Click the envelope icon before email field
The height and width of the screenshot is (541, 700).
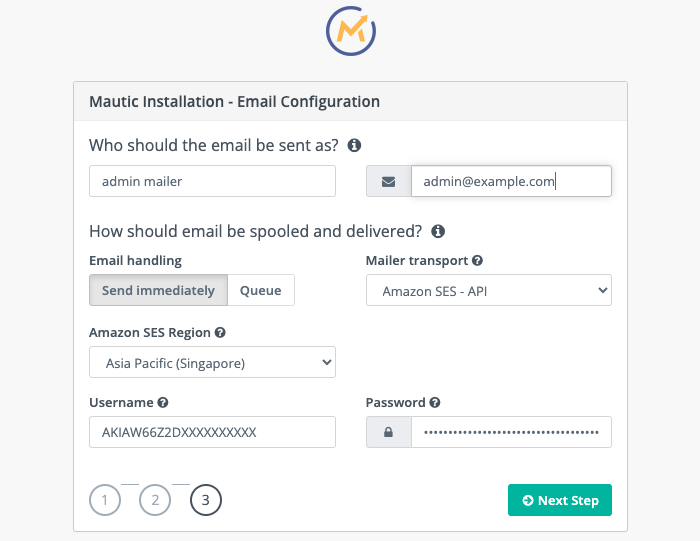tap(389, 181)
